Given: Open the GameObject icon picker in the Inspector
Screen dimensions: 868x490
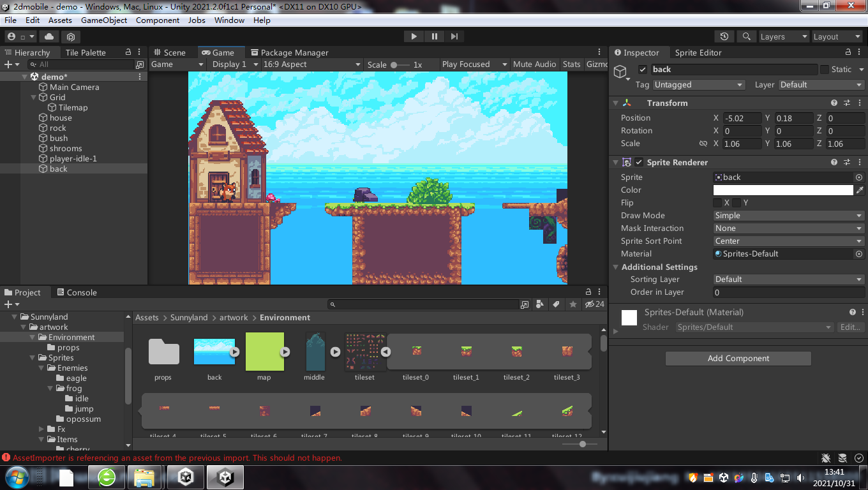Looking at the screenshot, I should (621, 72).
